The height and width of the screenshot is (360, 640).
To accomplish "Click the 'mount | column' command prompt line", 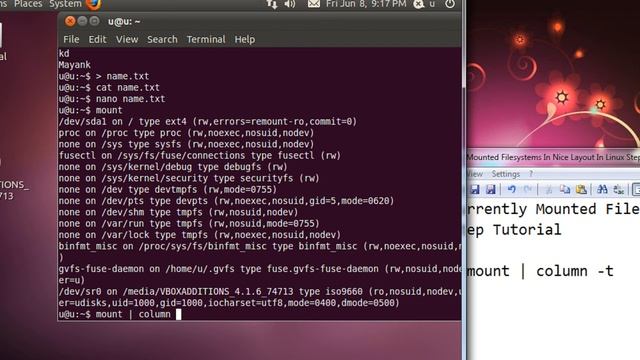I will [x=120, y=314].
